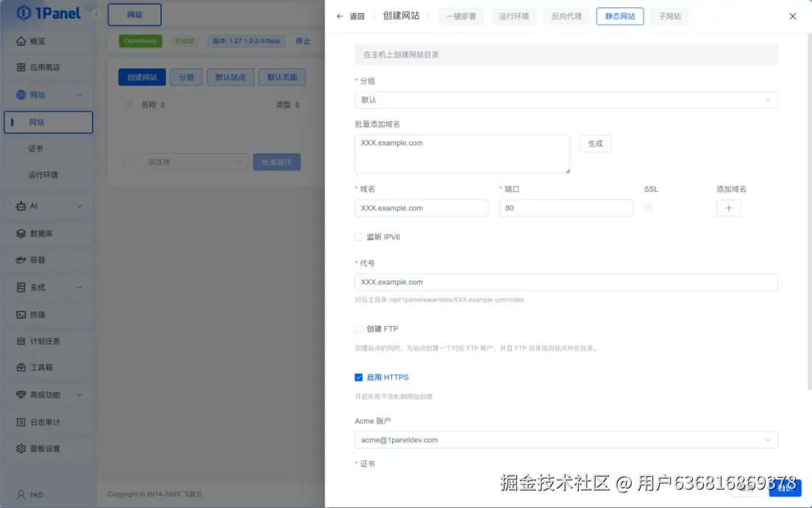Open 工具箱 toolbox icon
Image resolution: width=812 pixels, height=508 pixels.
point(21,367)
